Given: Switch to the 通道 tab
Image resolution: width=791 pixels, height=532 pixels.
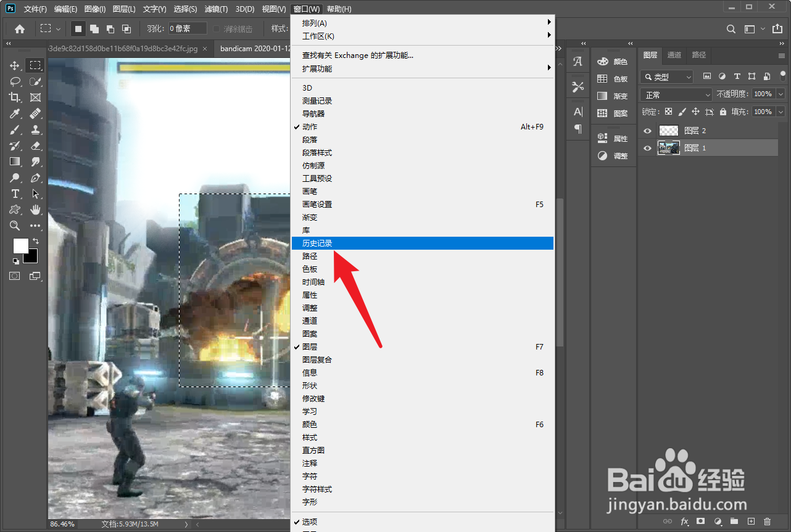Looking at the screenshot, I should pyautogui.click(x=674, y=55).
